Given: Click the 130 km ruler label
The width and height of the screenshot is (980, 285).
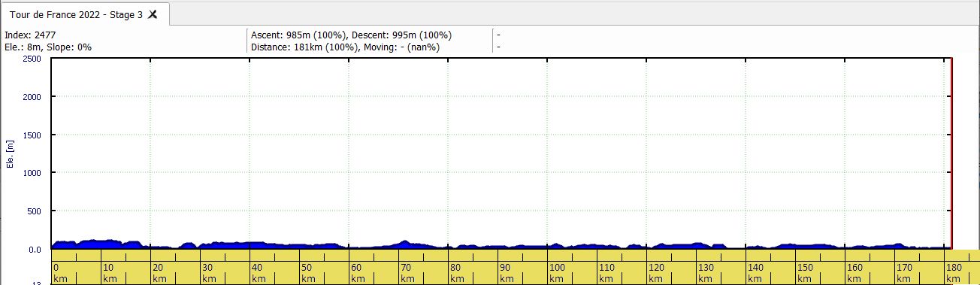Looking at the screenshot, I should pyautogui.click(x=706, y=273).
